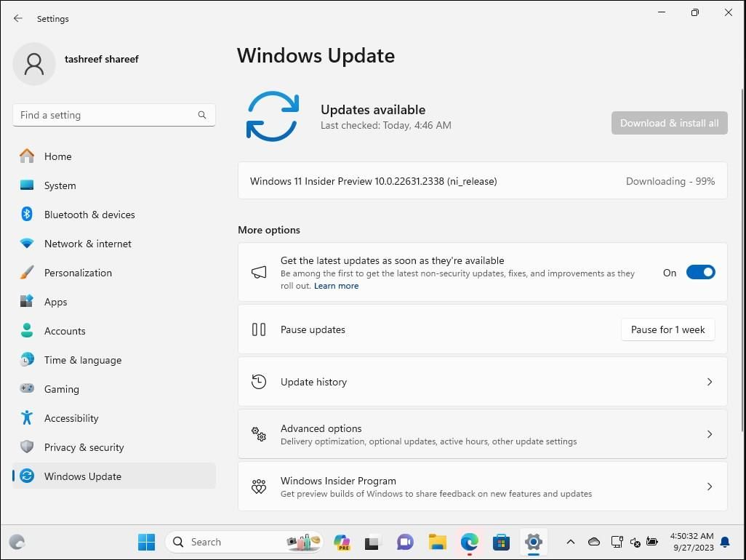Open Accessibility settings from the sidebar
This screenshot has height=560, width=746.
[71, 418]
